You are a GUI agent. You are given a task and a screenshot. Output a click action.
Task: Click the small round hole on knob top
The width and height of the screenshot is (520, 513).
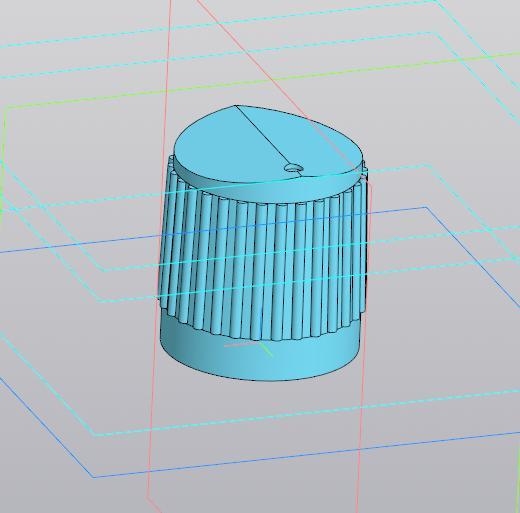(293, 168)
